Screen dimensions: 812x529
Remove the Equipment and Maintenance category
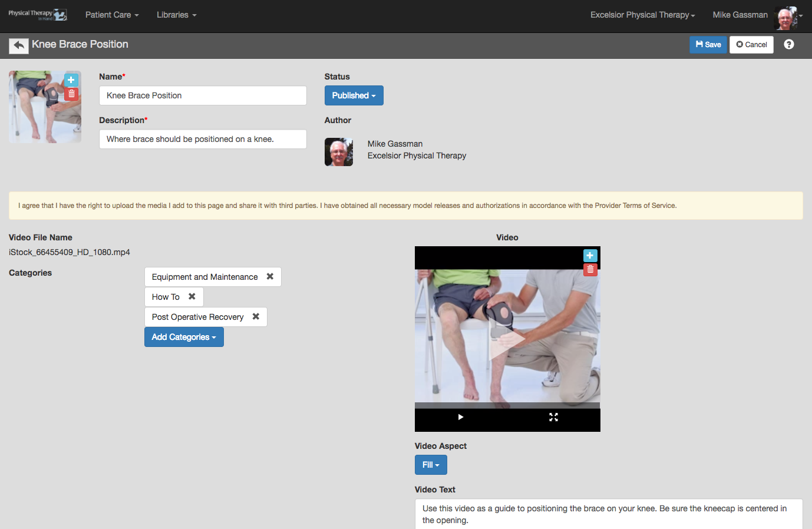(270, 276)
